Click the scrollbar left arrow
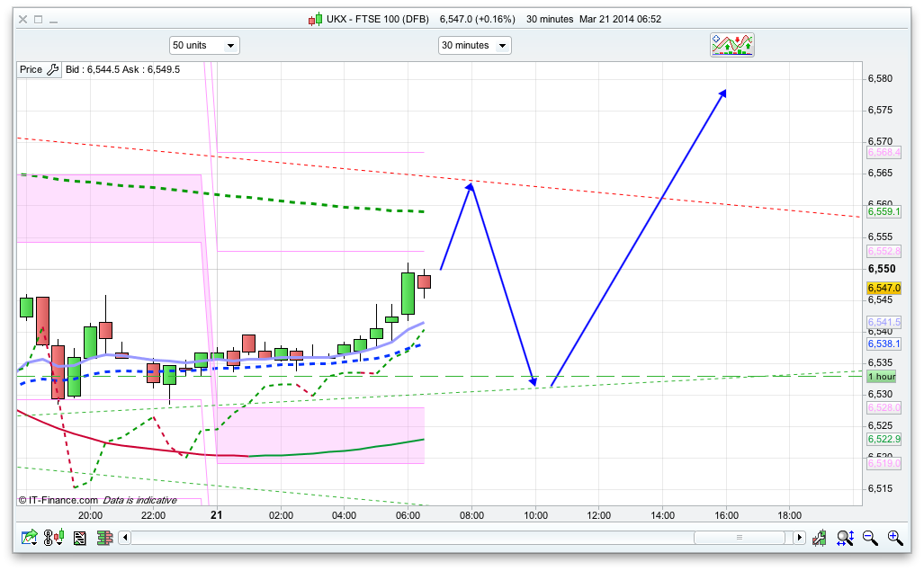Screen dimensions: 924x571 126,538
